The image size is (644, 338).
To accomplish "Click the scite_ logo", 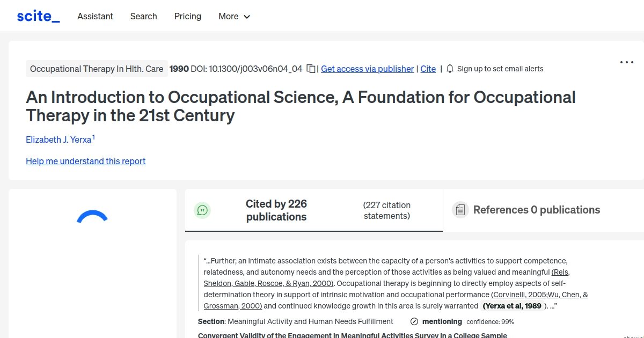I will 38,16.
